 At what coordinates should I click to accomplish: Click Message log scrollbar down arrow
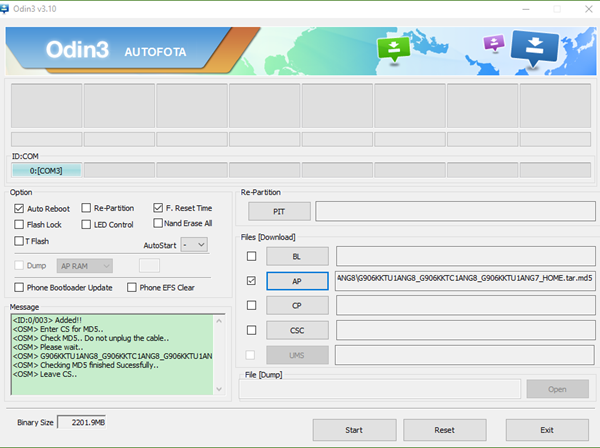click(219, 389)
